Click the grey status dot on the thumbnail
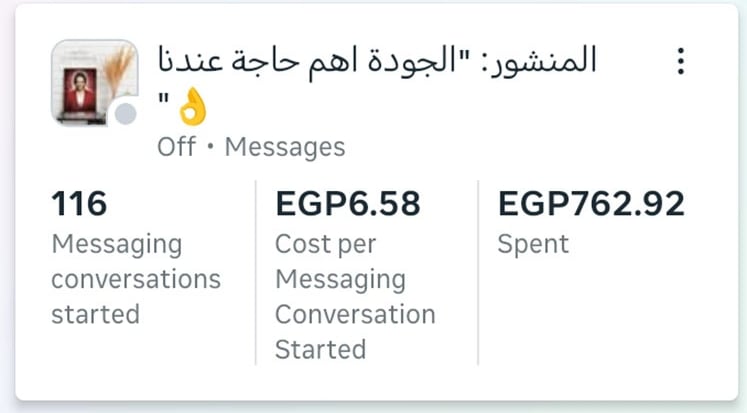The height and width of the screenshot is (413, 747). point(125,114)
